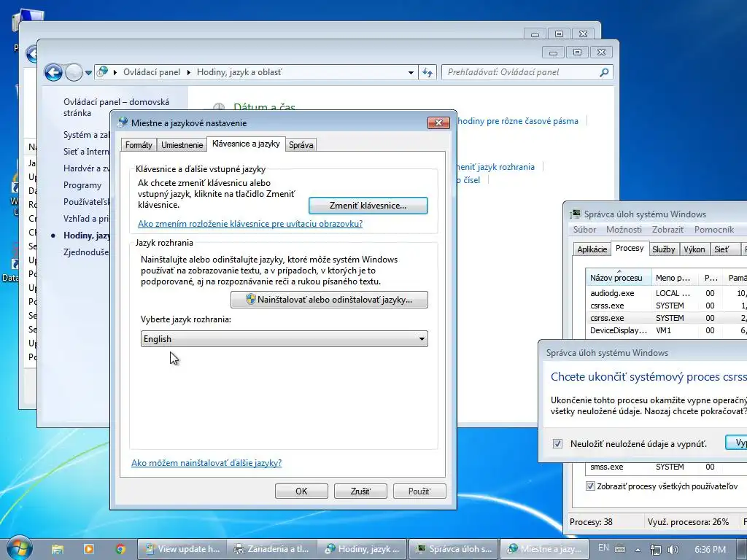The width and height of the screenshot is (747, 560).
Task: Switch to Zariadenia a tlačiarne taskbar button
Action: click(x=271, y=549)
